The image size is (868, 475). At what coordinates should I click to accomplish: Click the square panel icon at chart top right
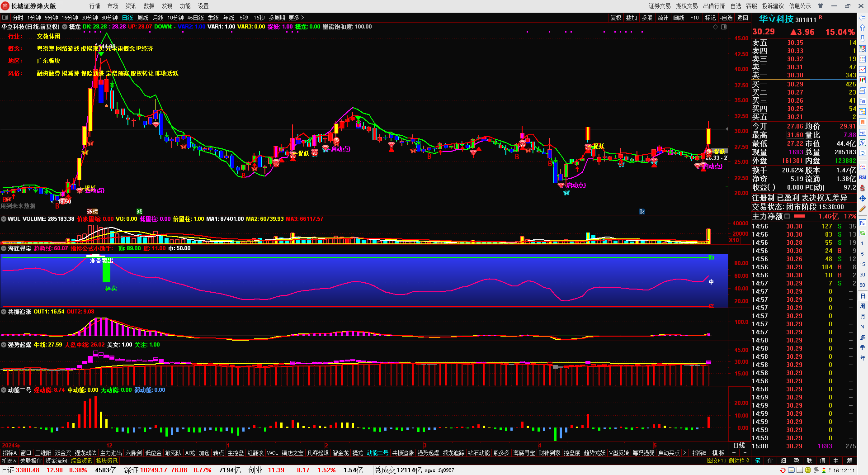(x=723, y=27)
